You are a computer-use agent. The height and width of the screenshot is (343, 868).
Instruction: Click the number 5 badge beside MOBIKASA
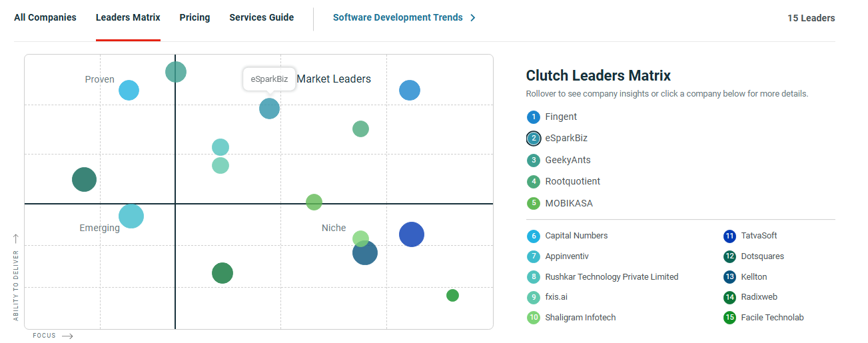pyautogui.click(x=534, y=204)
